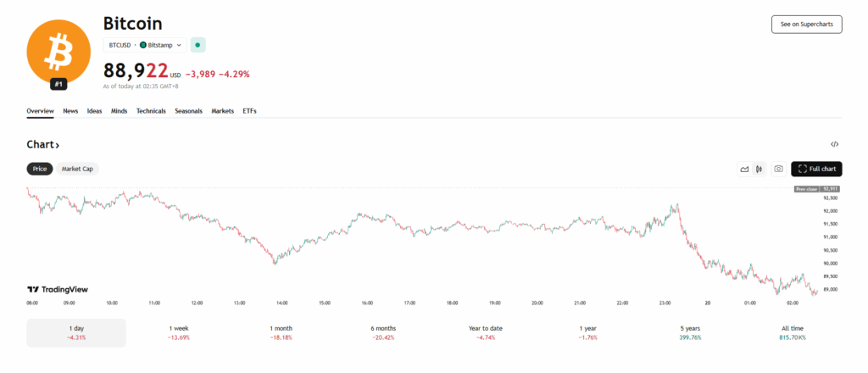Click the TradingView logo on chart
The image size is (868, 373).
(x=58, y=289)
